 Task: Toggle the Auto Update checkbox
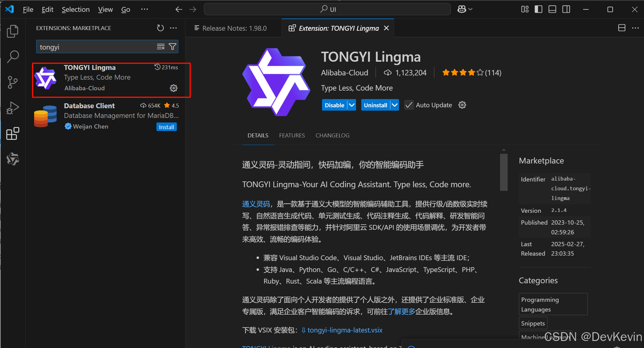tap(409, 105)
